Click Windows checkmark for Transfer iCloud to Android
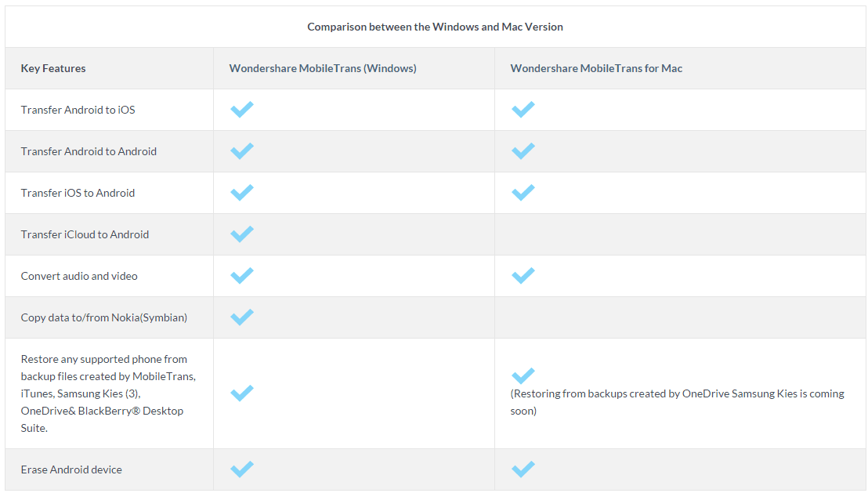Image resolution: width=868 pixels, height=493 pixels. 242,234
